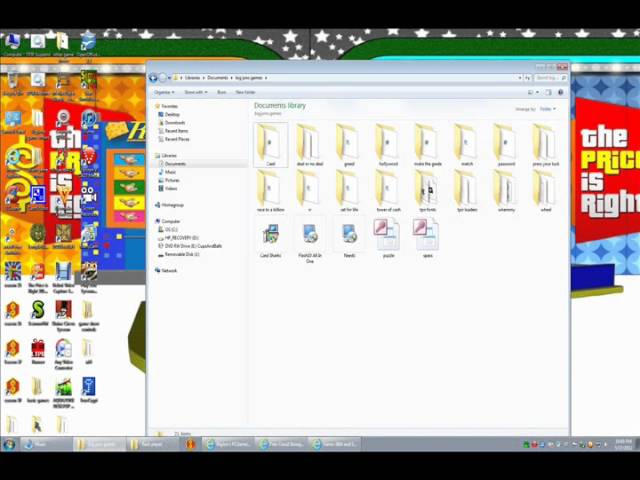
Task: Open the make the grade folder
Action: pos(427,145)
